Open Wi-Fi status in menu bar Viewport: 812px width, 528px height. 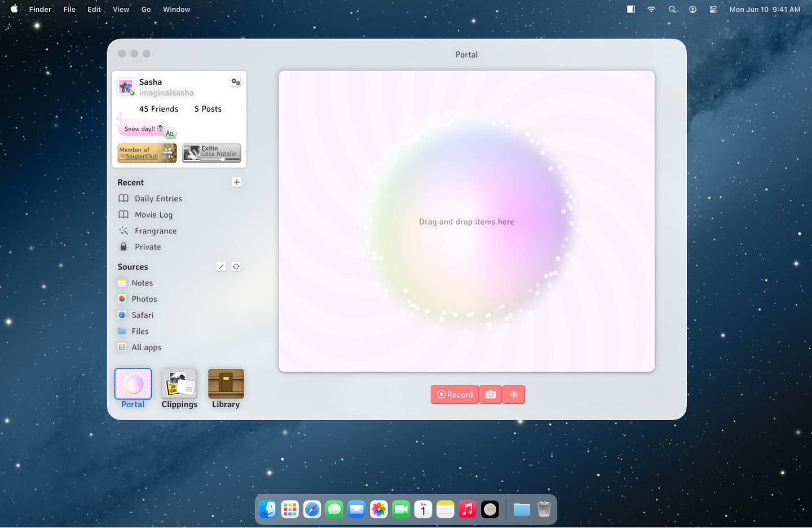pyautogui.click(x=651, y=9)
